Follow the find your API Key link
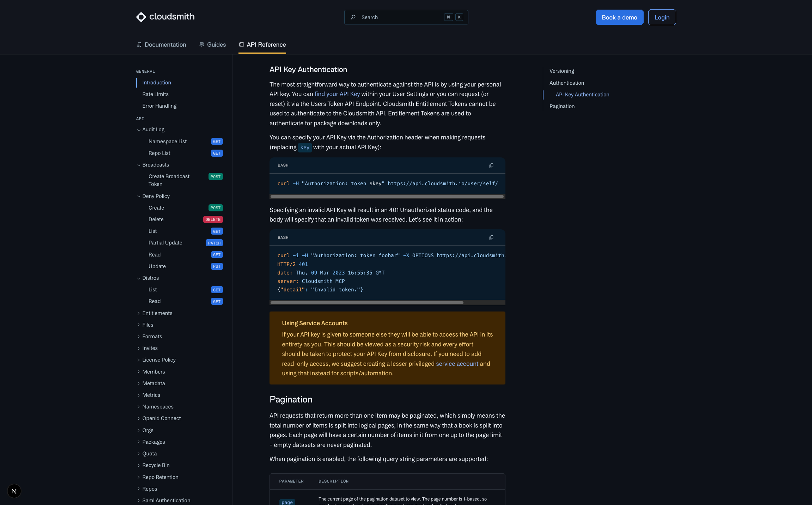The height and width of the screenshot is (505, 812). pos(337,94)
